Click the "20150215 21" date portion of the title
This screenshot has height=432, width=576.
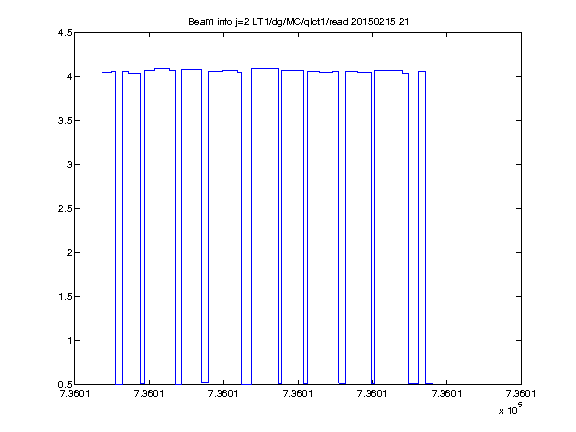pos(380,22)
